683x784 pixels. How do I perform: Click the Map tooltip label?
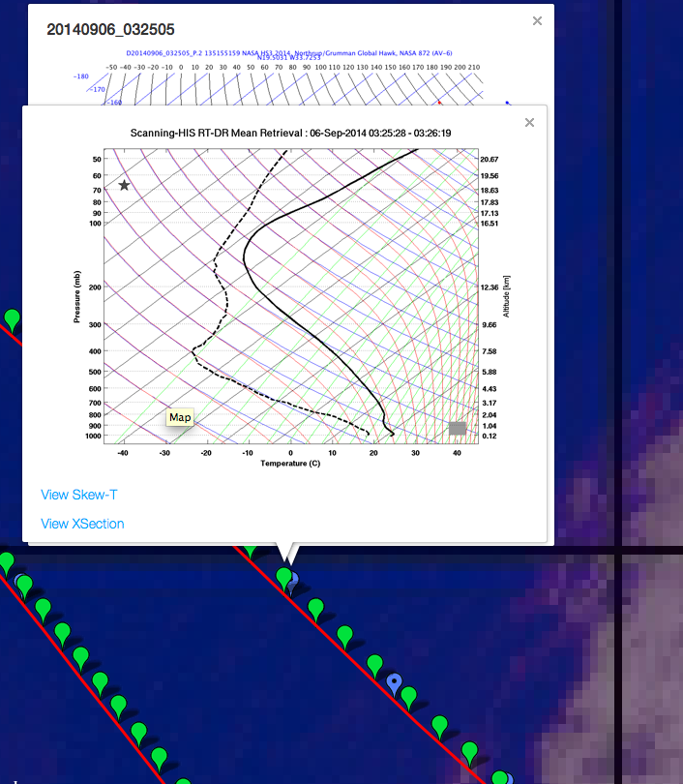[x=181, y=417]
